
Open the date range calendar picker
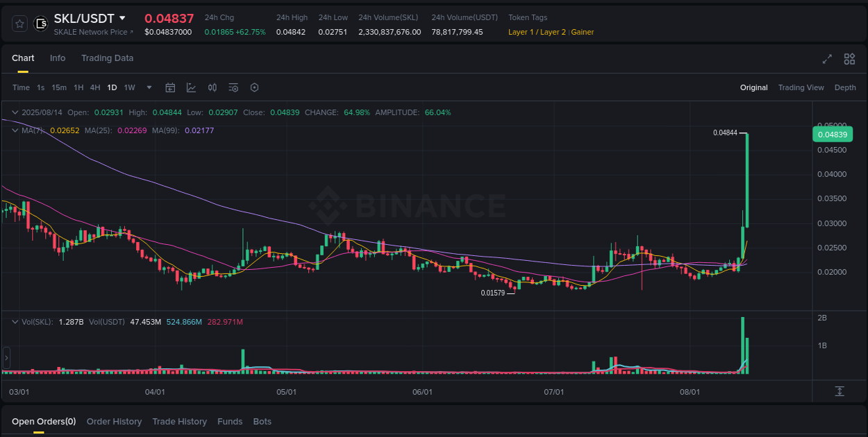[x=170, y=87]
